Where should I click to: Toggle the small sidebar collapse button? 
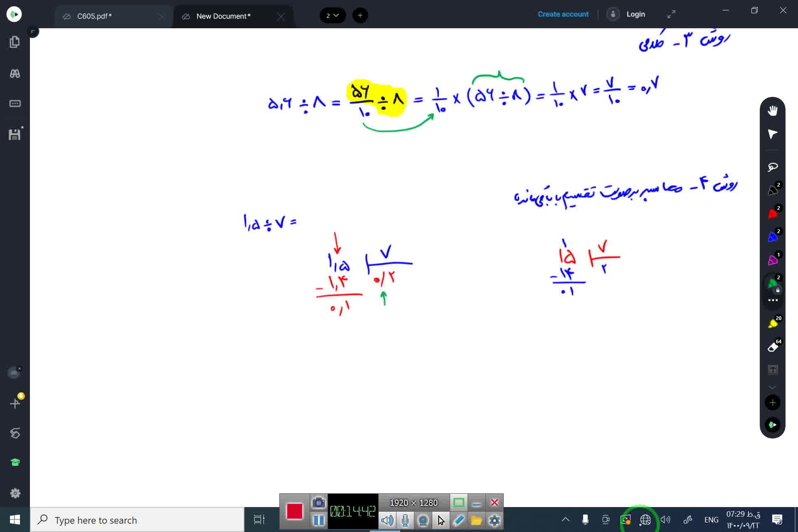click(33, 32)
